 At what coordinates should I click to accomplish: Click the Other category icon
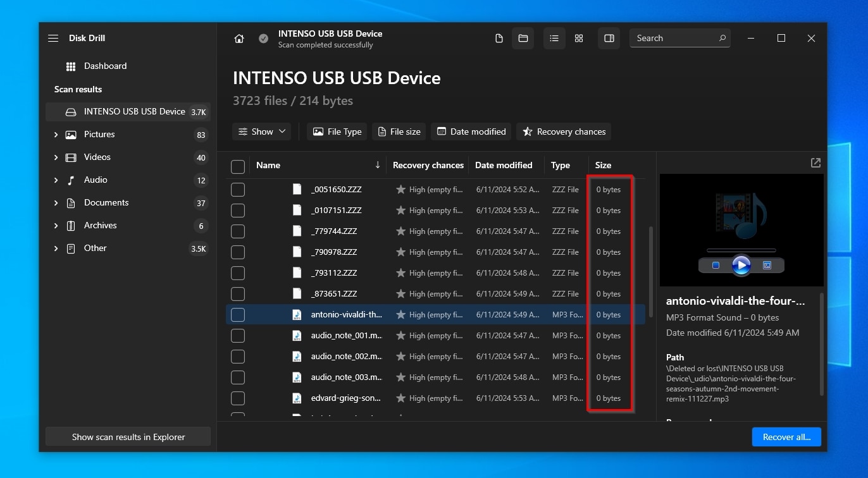pos(71,248)
